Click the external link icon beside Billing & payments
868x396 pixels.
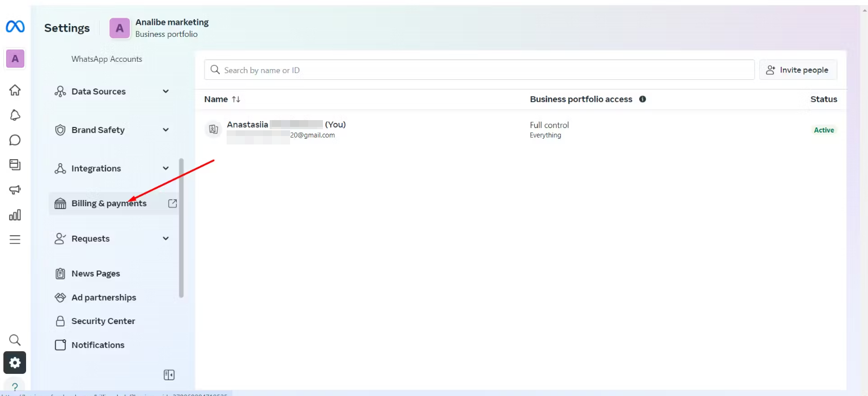tap(173, 203)
